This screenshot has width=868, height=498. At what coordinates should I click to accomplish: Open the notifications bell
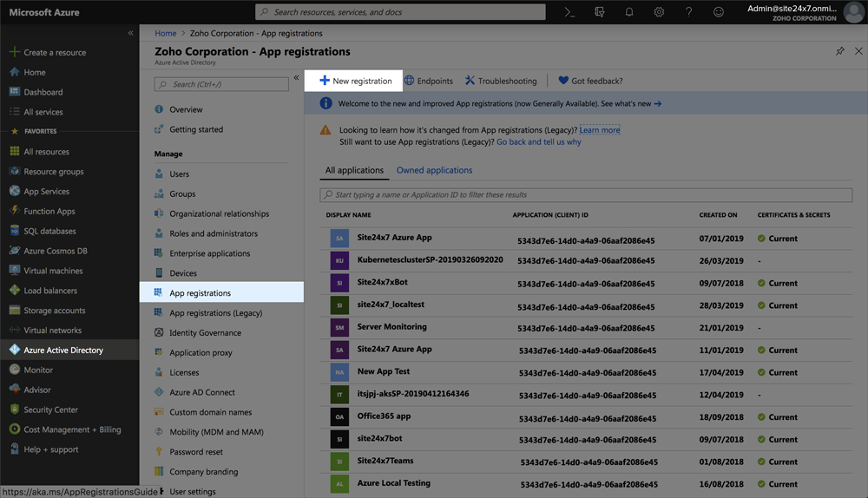click(628, 11)
